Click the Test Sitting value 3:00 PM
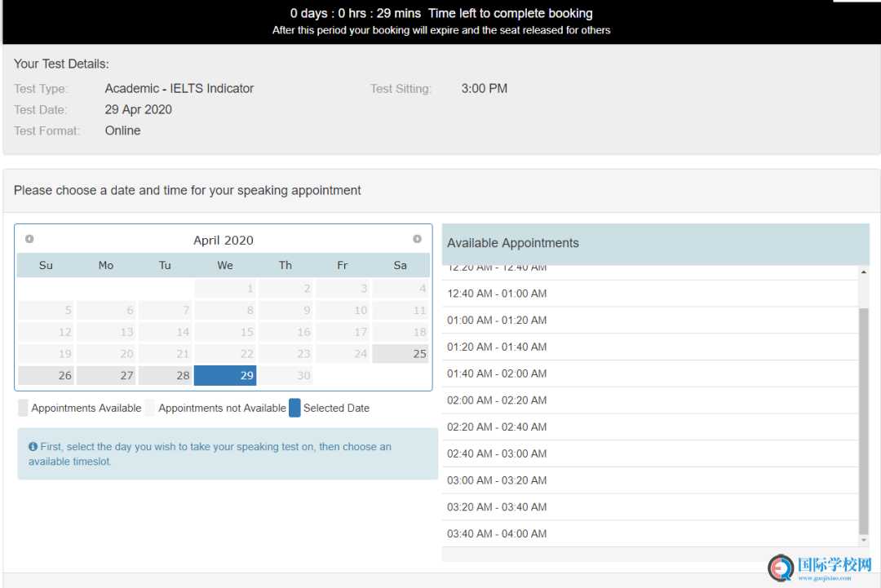 click(485, 89)
